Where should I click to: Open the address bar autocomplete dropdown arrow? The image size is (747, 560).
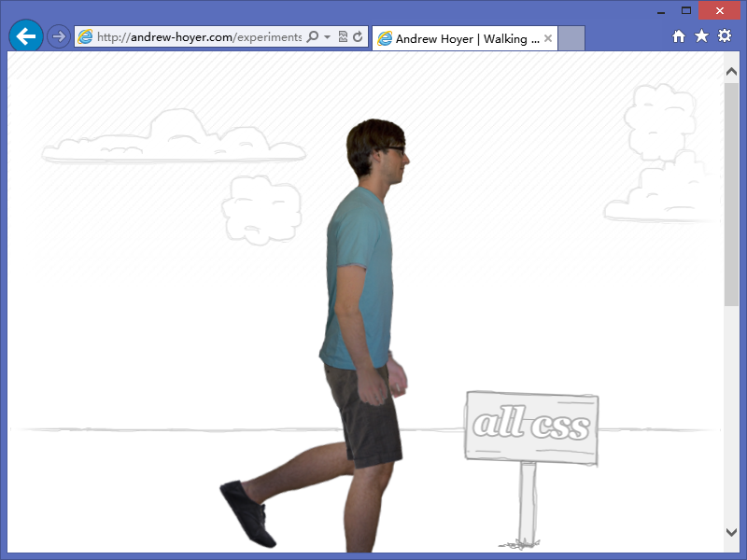pyautogui.click(x=328, y=36)
